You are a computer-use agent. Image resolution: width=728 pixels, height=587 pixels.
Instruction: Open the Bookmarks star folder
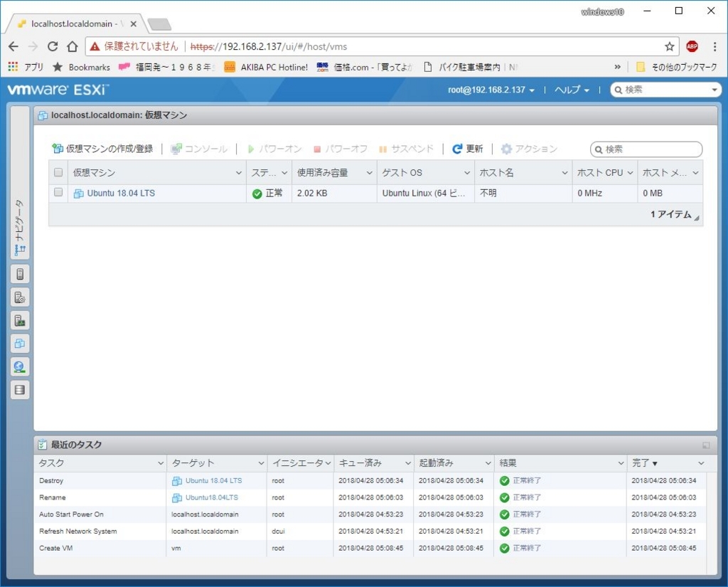point(81,68)
